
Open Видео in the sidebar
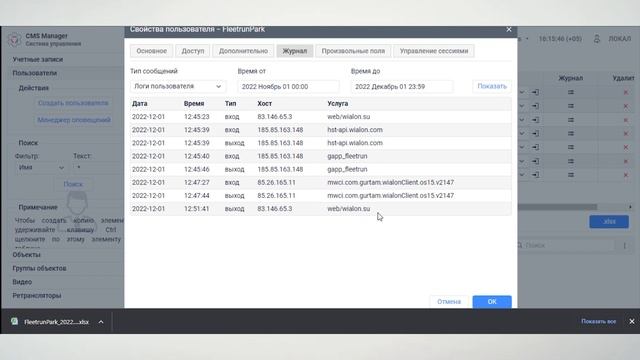(22, 282)
